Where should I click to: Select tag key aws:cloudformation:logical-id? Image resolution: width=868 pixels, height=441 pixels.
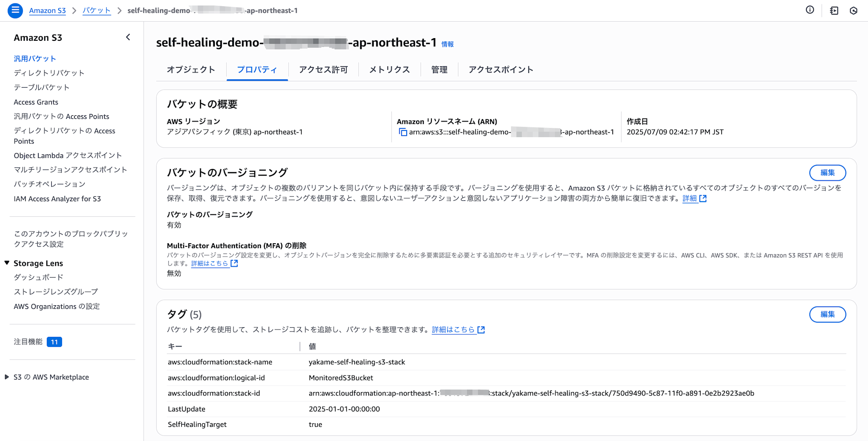click(216, 378)
